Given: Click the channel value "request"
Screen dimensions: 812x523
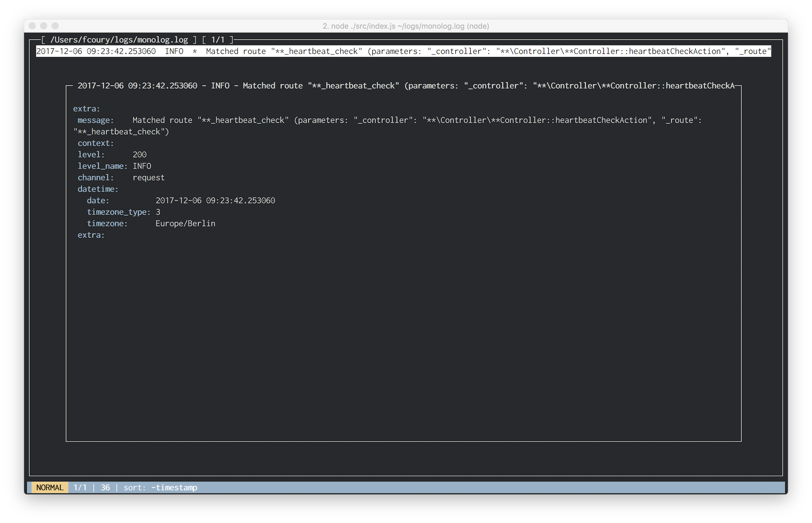Looking at the screenshot, I should point(149,178).
